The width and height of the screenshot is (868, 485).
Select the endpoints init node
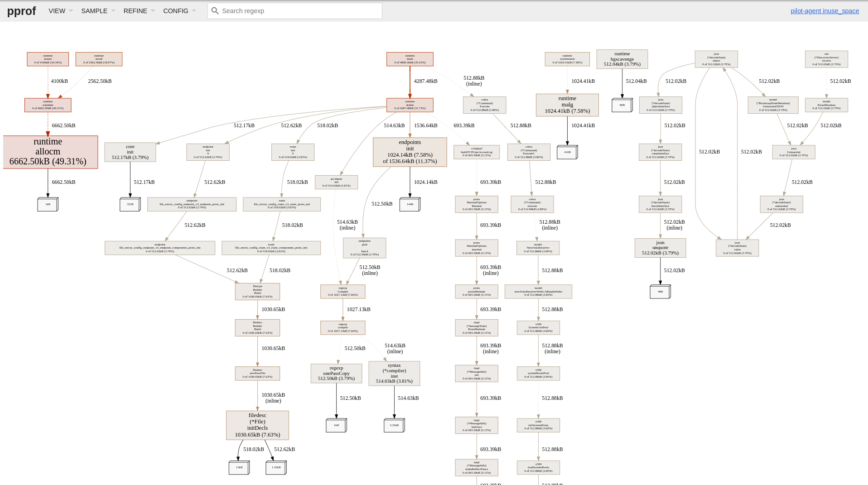[410, 152]
